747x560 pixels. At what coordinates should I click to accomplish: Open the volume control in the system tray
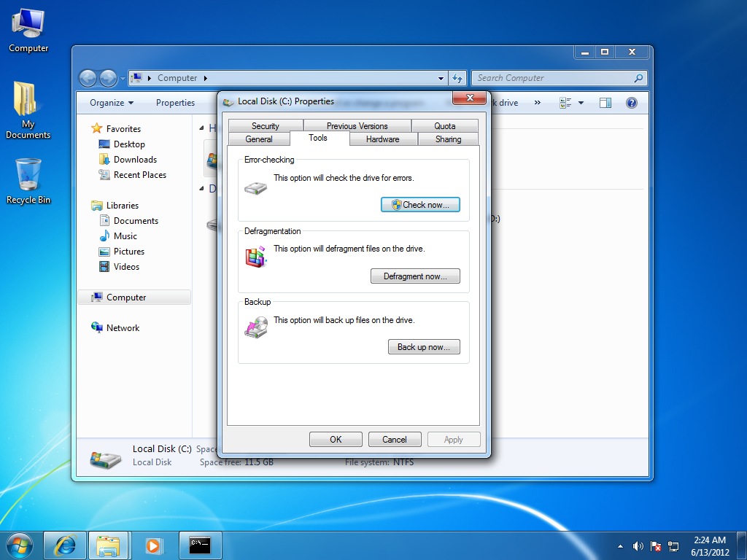point(638,545)
